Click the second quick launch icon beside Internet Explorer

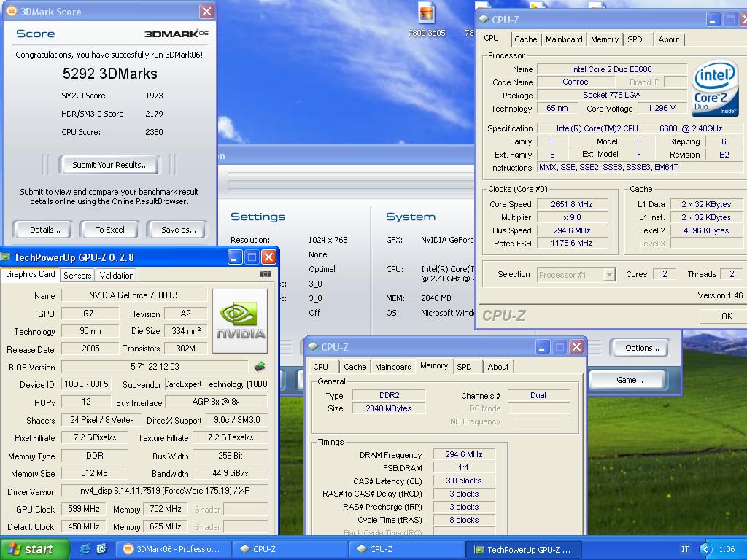[x=102, y=548]
